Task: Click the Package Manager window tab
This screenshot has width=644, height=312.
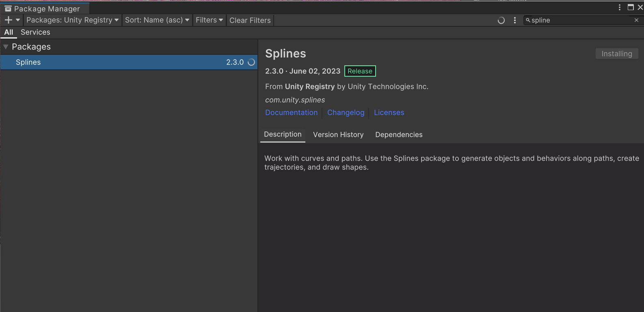Action: [45, 9]
